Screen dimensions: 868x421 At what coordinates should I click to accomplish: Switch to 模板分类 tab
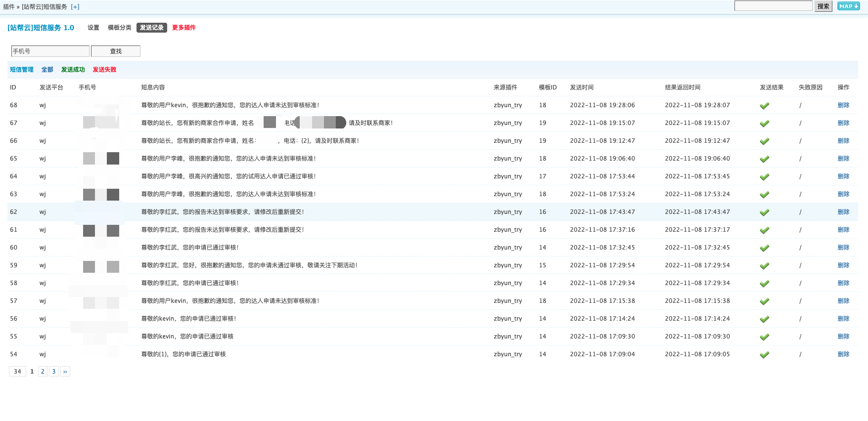click(120, 28)
